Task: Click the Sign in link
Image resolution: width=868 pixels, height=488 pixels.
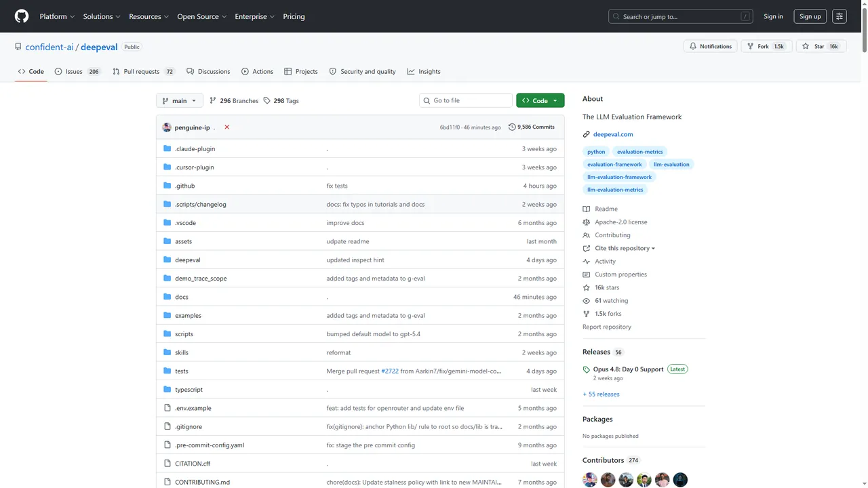Action: 773,16
